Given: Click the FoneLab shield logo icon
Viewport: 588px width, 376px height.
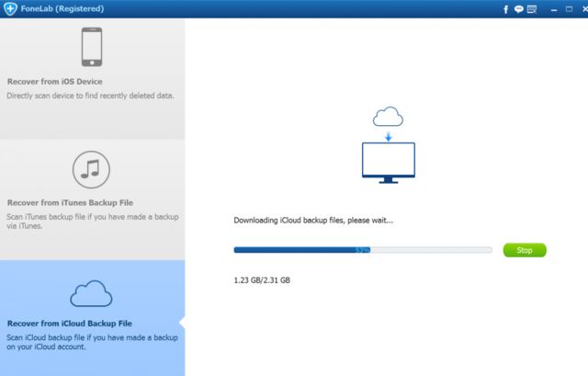Looking at the screenshot, I should 10,8.
